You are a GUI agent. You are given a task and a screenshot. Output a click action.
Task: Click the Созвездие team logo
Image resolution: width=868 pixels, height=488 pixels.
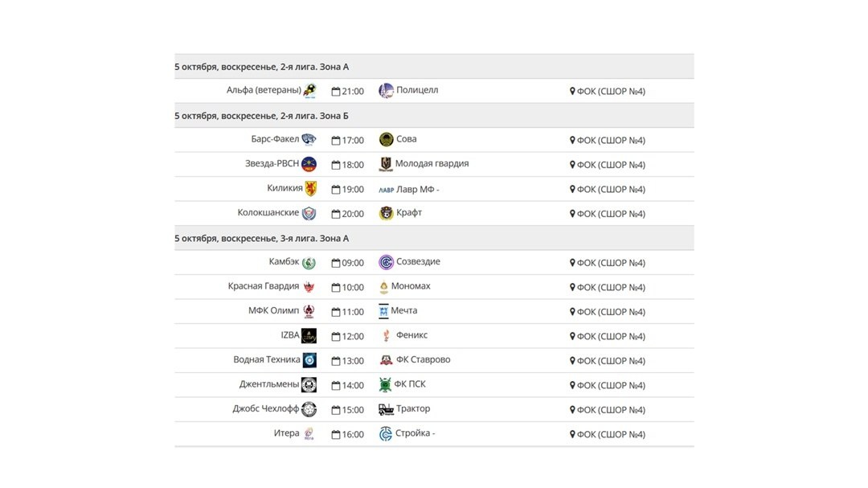click(386, 263)
